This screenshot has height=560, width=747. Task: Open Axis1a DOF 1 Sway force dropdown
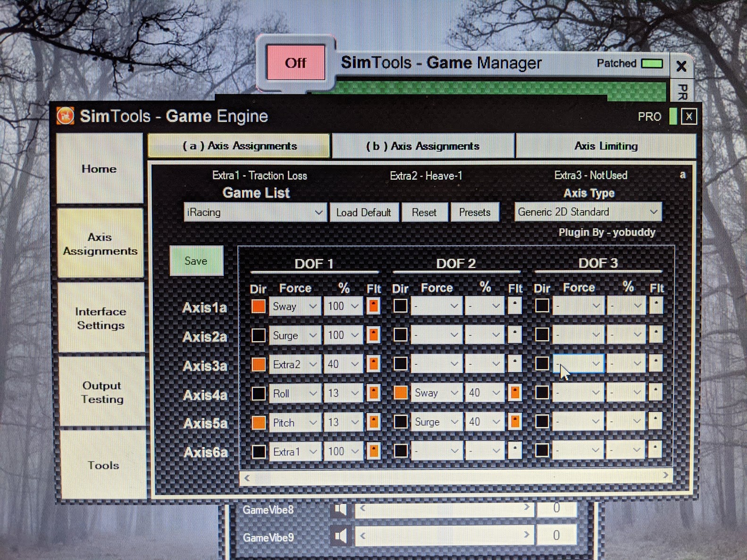(295, 306)
